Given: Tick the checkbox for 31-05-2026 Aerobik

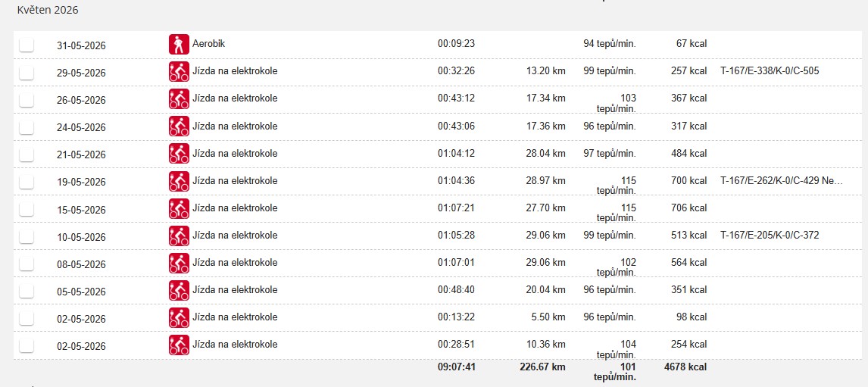Looking at the screenshot, I should [26, 45].
